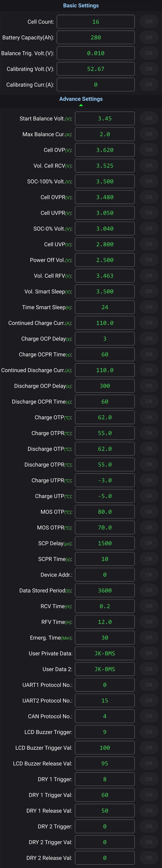Click OK next to SOC-100% Volt.
Screen dimensions: 162x868
(149, 181)
